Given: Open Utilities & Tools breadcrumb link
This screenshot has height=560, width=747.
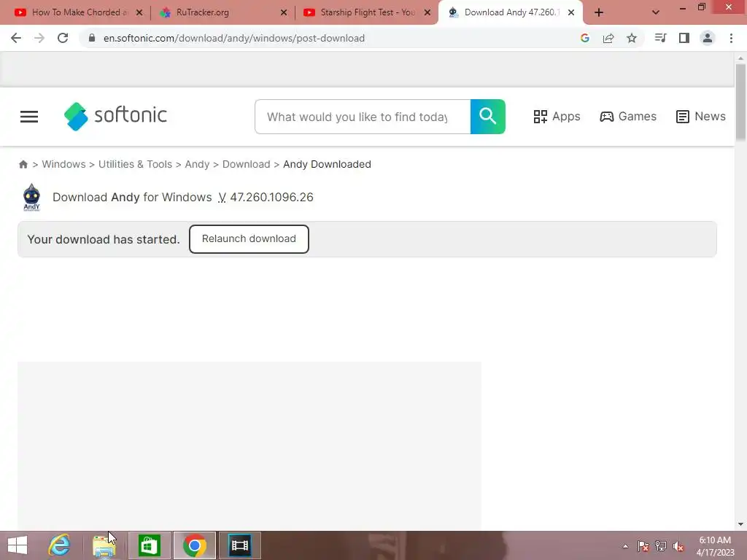Looking at the screenshot, I should tap(135, 164).
